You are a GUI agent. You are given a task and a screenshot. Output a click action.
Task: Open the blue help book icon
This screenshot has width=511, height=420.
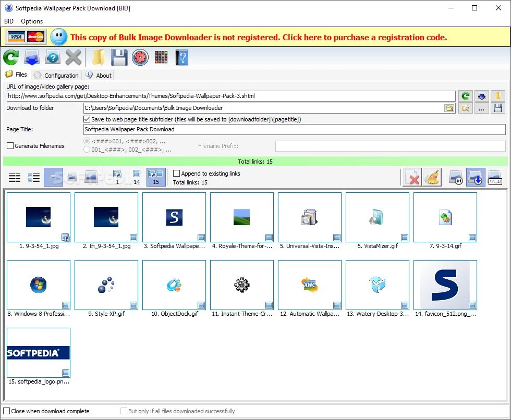pos(182,58)
